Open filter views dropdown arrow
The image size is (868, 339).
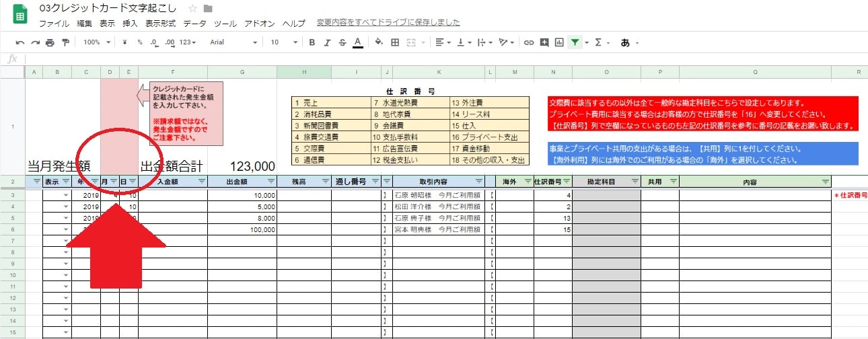[587, 42]
